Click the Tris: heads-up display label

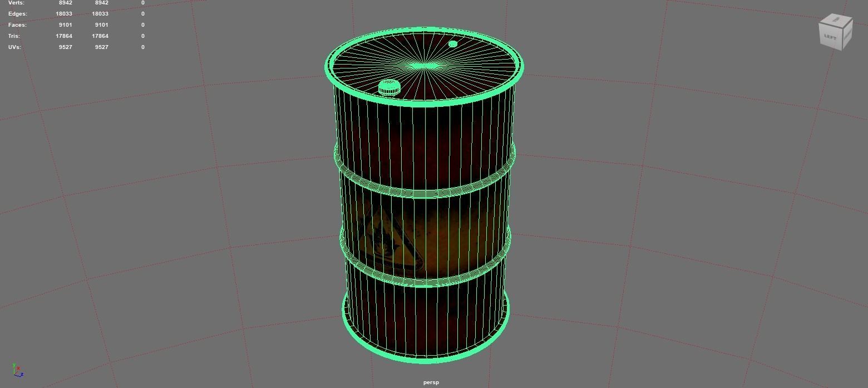point(14,36)
